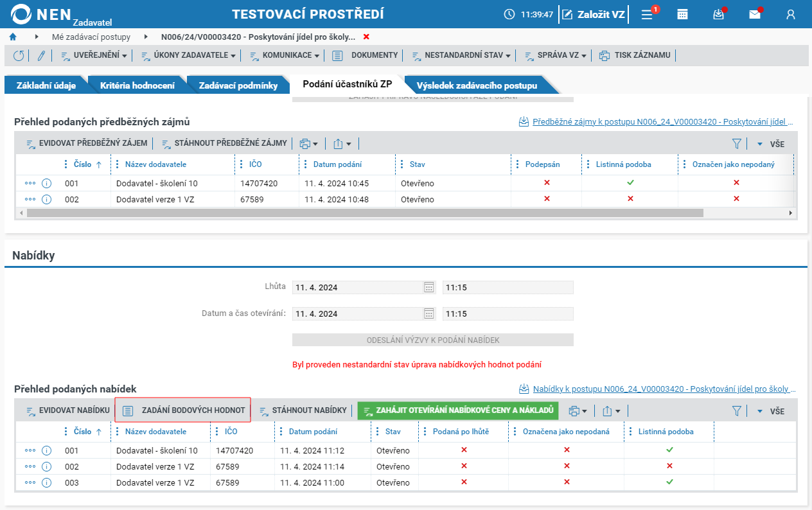Open column menu for IČO in preliminary interests
812x510 pixels.
(241, 164)
